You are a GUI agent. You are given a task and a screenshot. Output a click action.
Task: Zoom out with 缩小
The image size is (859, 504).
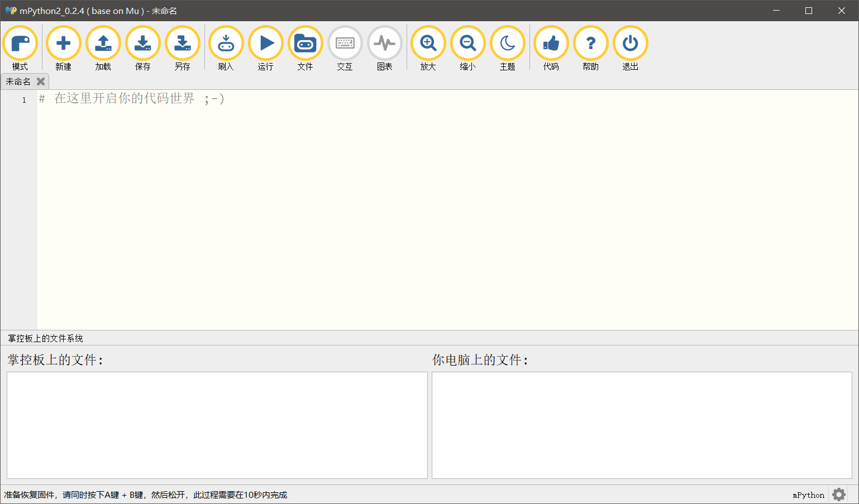point(467,49)
